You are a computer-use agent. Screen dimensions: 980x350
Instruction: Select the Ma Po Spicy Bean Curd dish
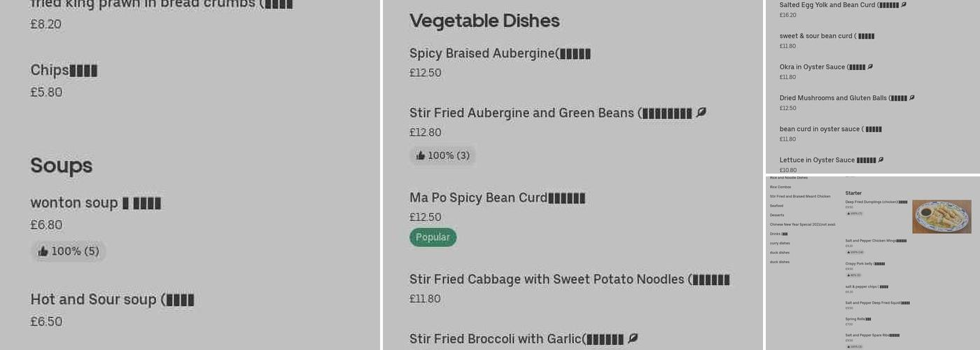click(x=497, y=198)
